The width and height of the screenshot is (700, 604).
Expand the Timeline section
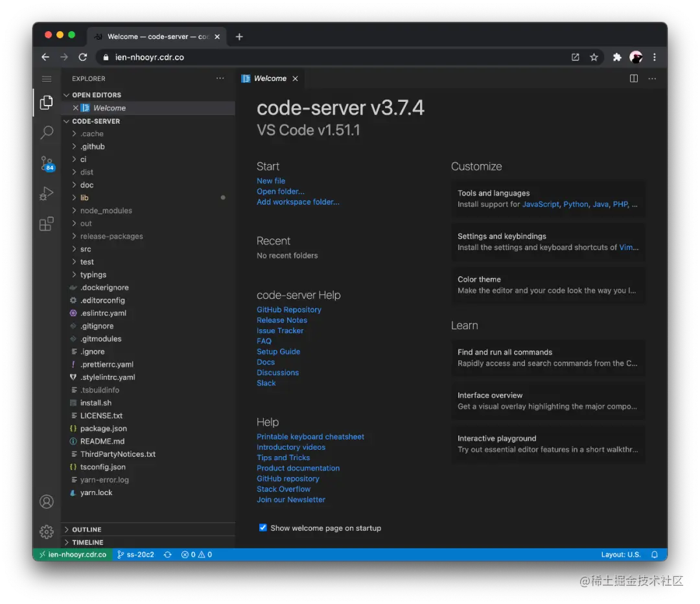click(148, 542)
